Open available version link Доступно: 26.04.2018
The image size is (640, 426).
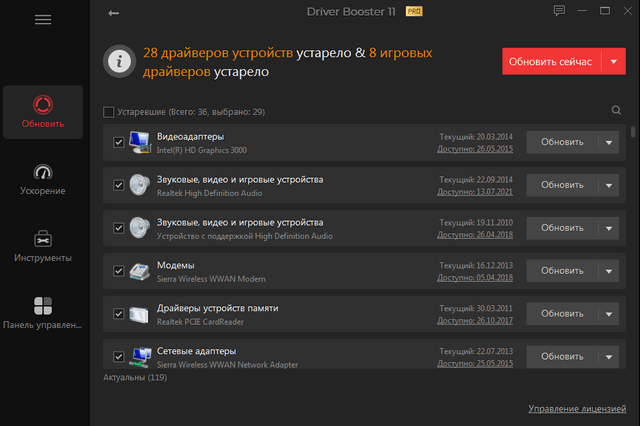tap(475, 235)
